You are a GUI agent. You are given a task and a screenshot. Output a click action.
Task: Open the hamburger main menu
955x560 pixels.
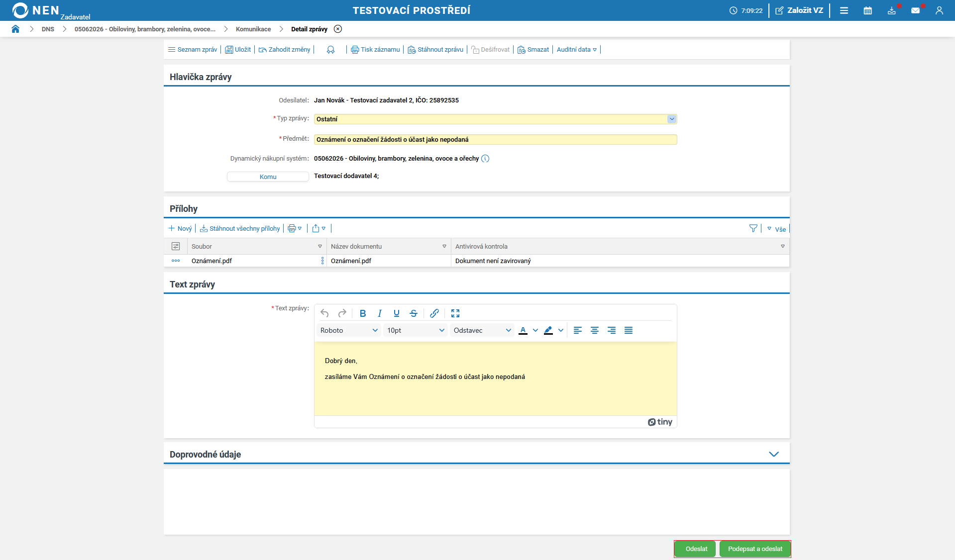click(844, 10)
